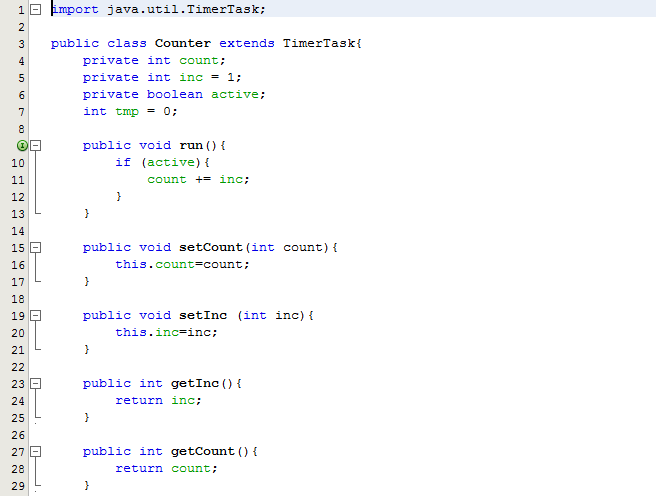Click 'return inc;' statement
656x496 pixels.
coord(158,401)
